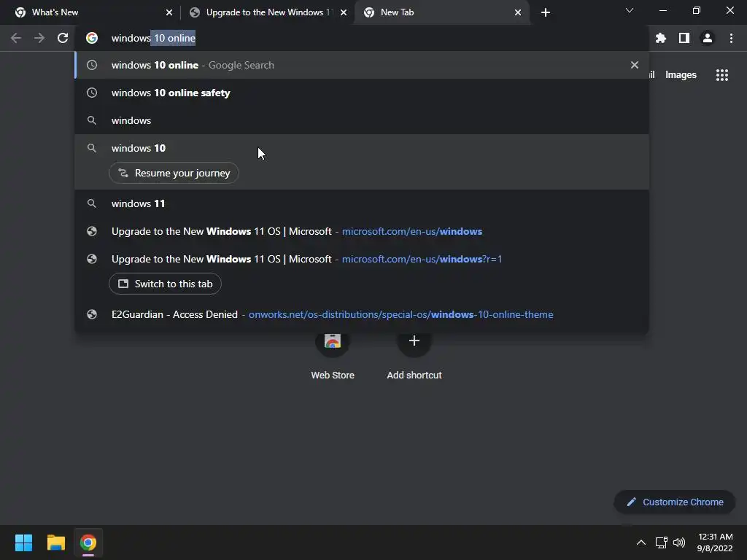The height and width of the screenshot is (560, 747).
Task: Open the microsoft.com/en-us/windows suggestion
Action: coord(362,231)
